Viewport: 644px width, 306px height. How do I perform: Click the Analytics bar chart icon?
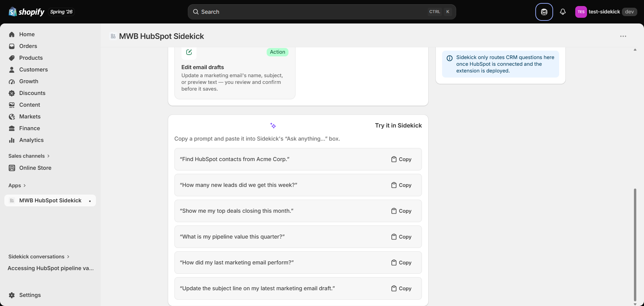pos(12,140)
